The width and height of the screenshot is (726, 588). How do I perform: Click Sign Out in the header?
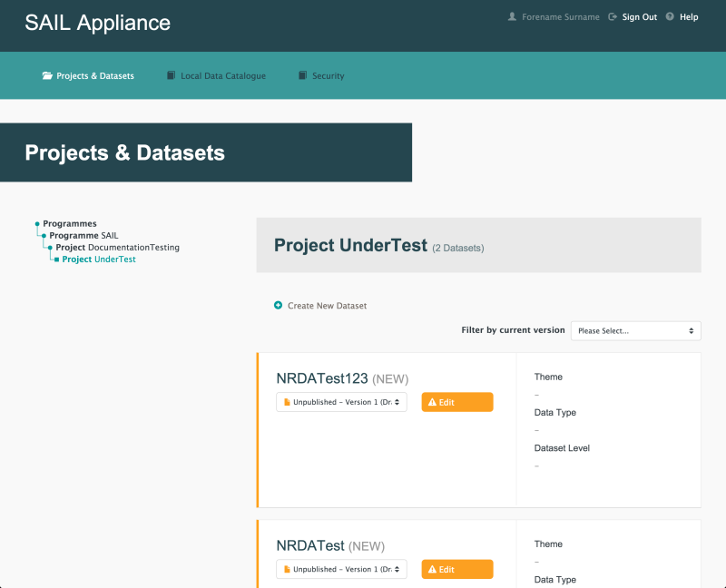pos(638,16)
